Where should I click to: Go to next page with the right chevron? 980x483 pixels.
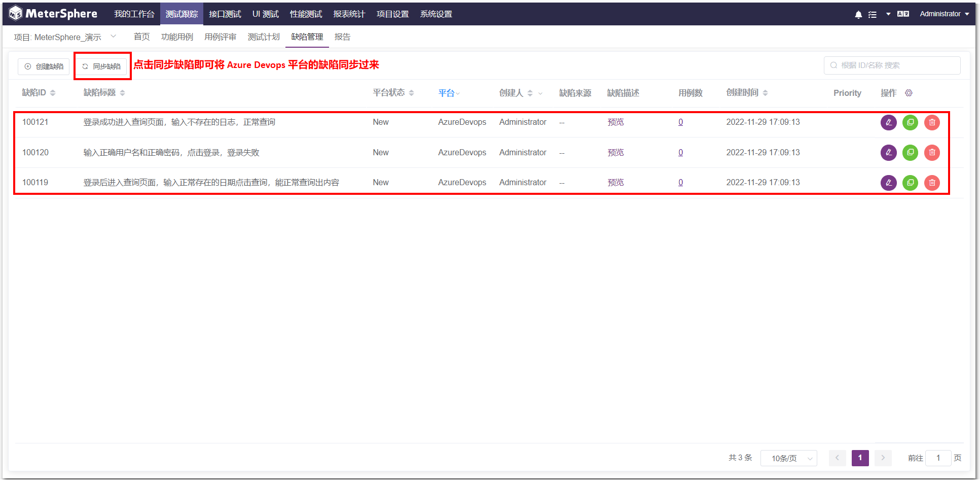click(x=883, y=458)
